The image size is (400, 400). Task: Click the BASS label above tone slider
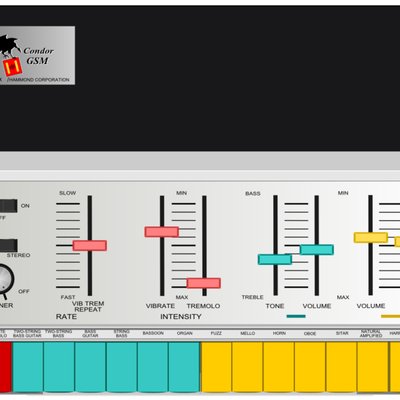(253, 193)
